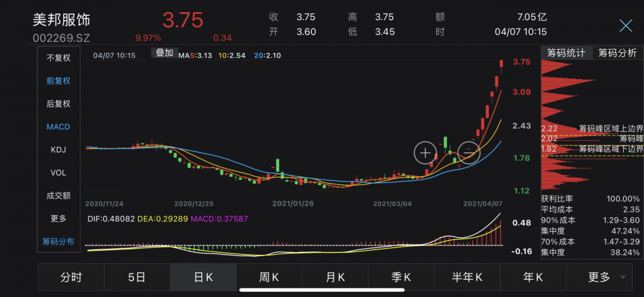
Task: Click the stock code 002269.SZ
Action: 61,38
